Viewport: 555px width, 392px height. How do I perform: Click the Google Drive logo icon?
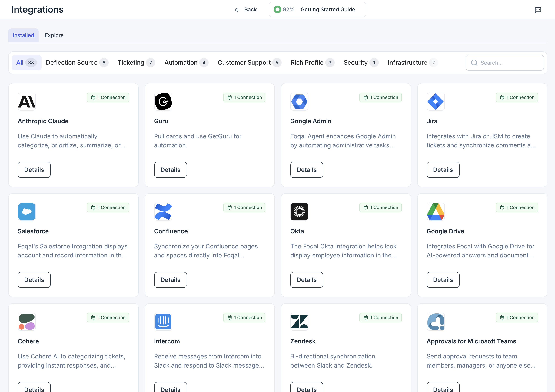(x=436, y=212)
